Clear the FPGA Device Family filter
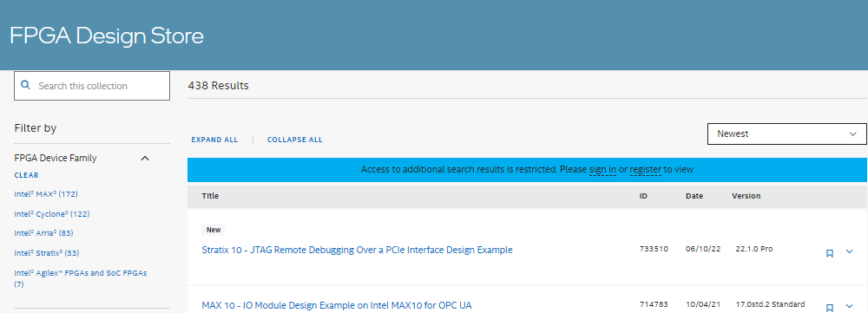868x313 pixels. 27,175
